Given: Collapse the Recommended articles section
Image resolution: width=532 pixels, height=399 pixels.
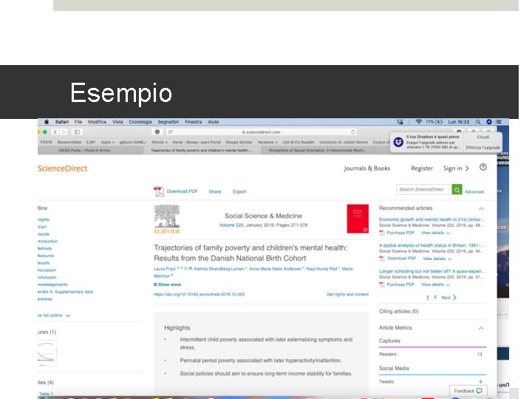Looking at the screenshot, I should tap(481, 208).
